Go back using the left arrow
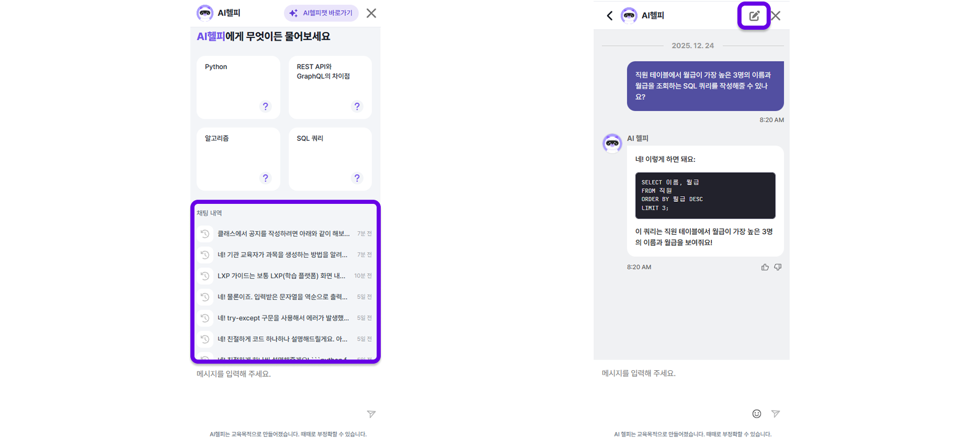 [609, 16]
